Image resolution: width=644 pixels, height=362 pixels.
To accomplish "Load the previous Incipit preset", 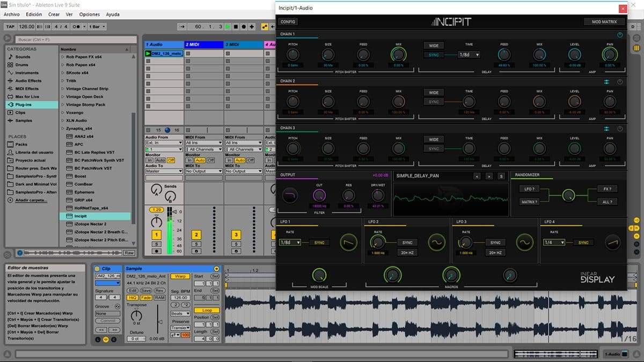I will click(477, 176).
